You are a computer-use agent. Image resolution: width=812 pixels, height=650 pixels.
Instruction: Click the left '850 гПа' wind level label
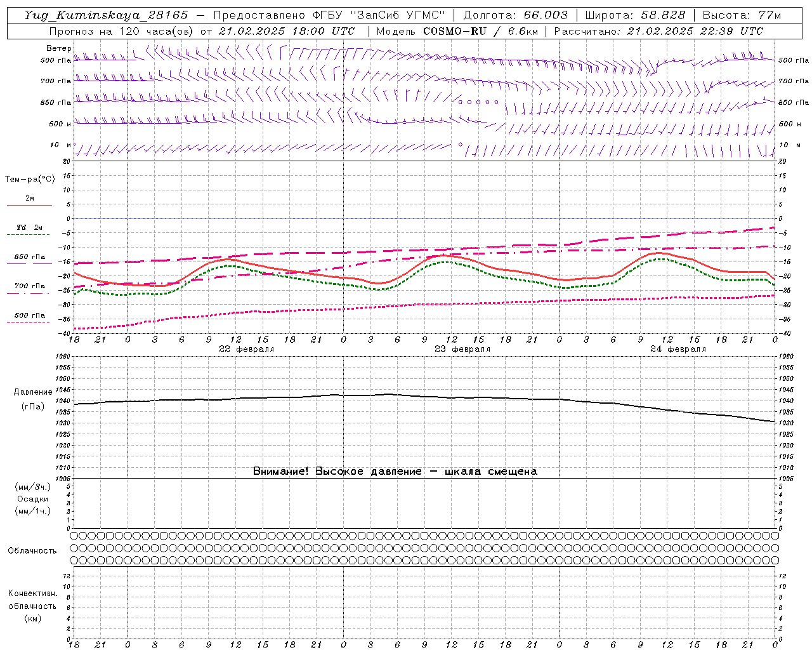56,102
